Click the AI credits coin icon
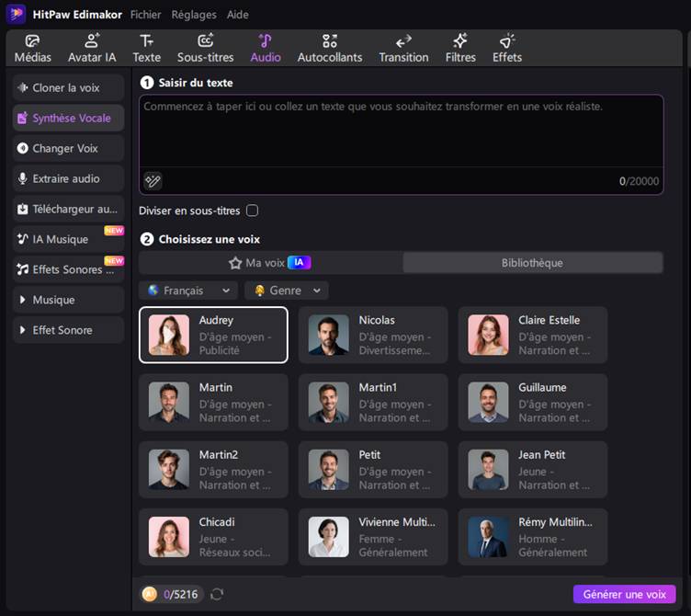The image size is (691, 616). click(150, 594)
